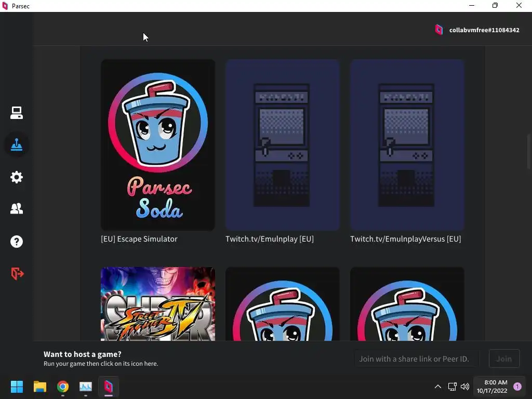Open the Help question mark icon
The width and height of the screenshot is (532, 399).
(x=16, y=242)
